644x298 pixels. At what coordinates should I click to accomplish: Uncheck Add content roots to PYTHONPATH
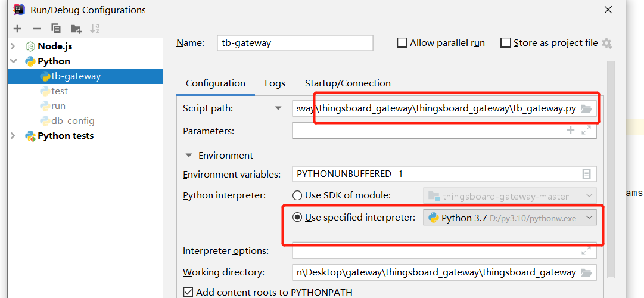pyautogui.click(x=188, y=292)
